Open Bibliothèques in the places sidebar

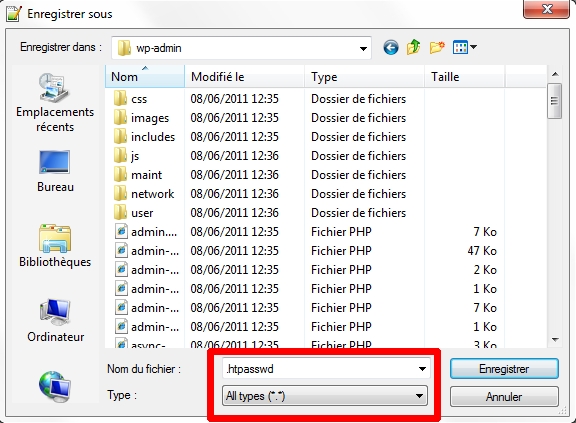coord(55,246)
